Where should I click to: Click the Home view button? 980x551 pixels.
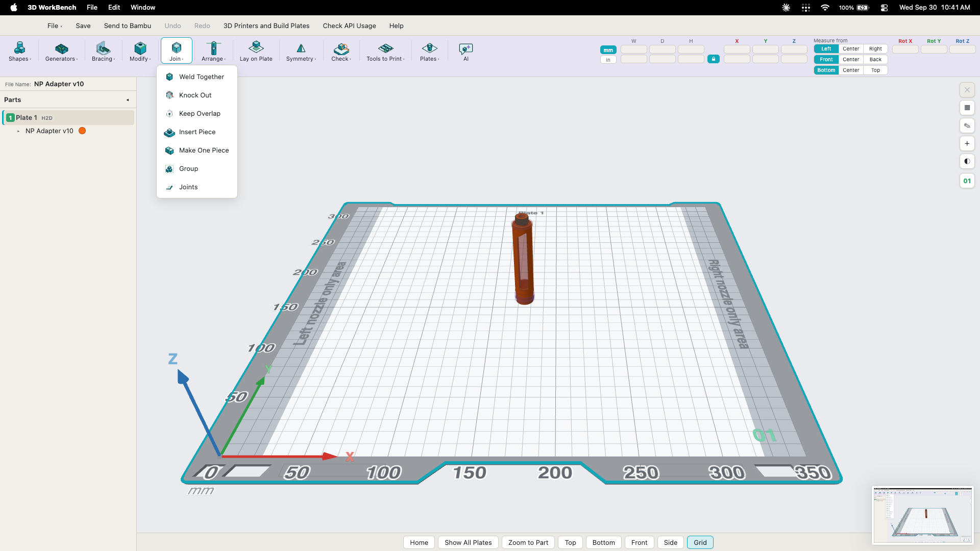tap(419, 542)
